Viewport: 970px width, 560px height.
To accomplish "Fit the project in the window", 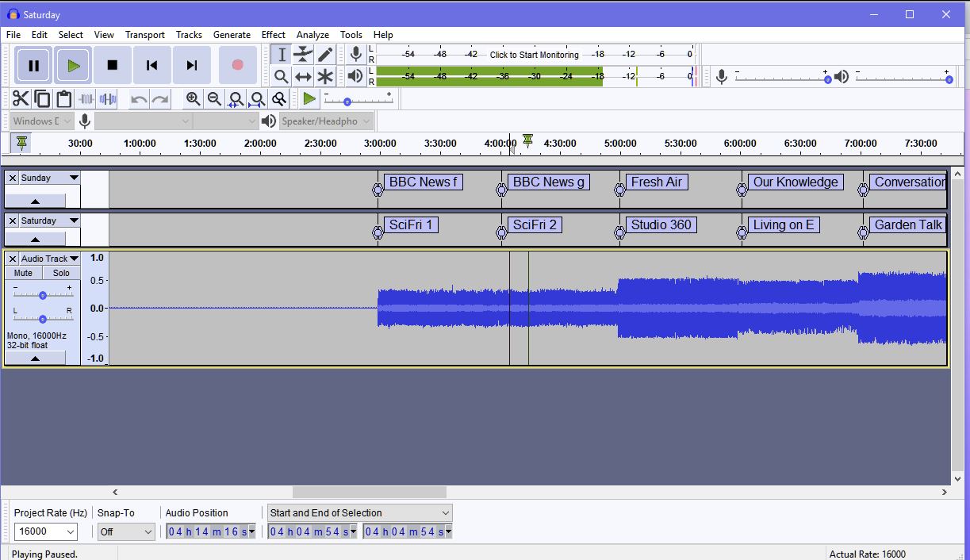I will [257, 98].
